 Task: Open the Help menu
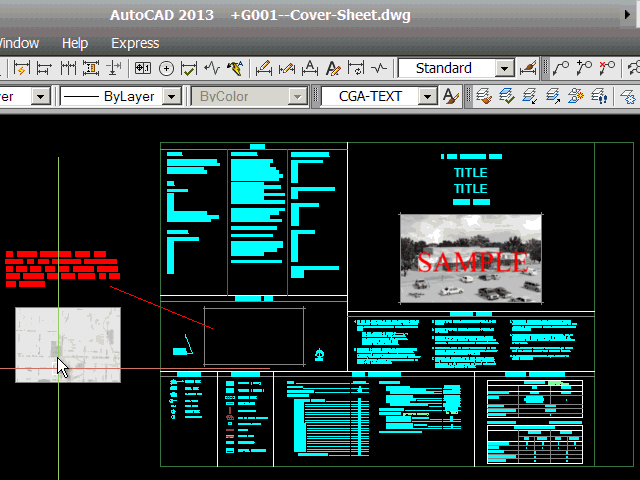(75, 43)
